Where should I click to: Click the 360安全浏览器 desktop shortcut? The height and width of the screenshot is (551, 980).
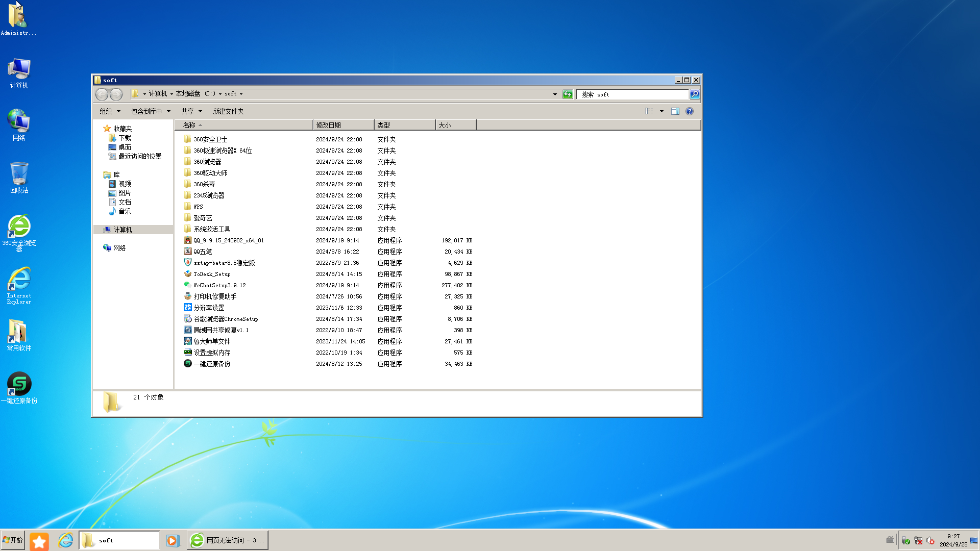point(19,233)
